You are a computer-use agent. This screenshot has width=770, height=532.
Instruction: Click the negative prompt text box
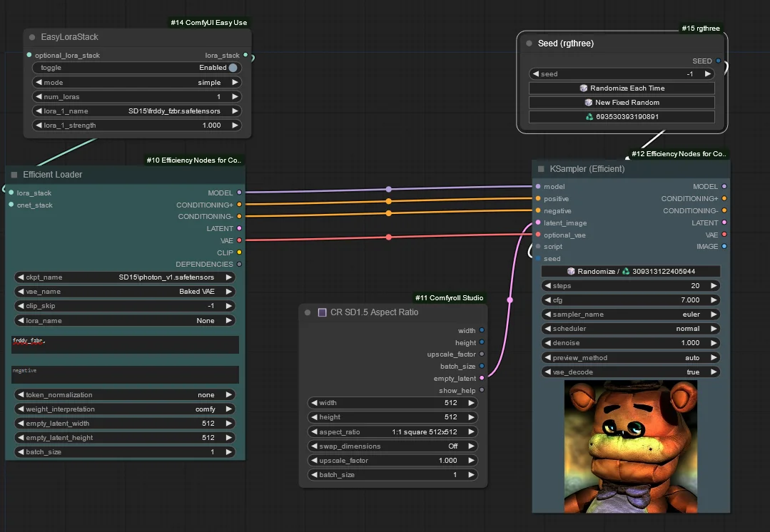pyautogui.click(x=125, y=374)
